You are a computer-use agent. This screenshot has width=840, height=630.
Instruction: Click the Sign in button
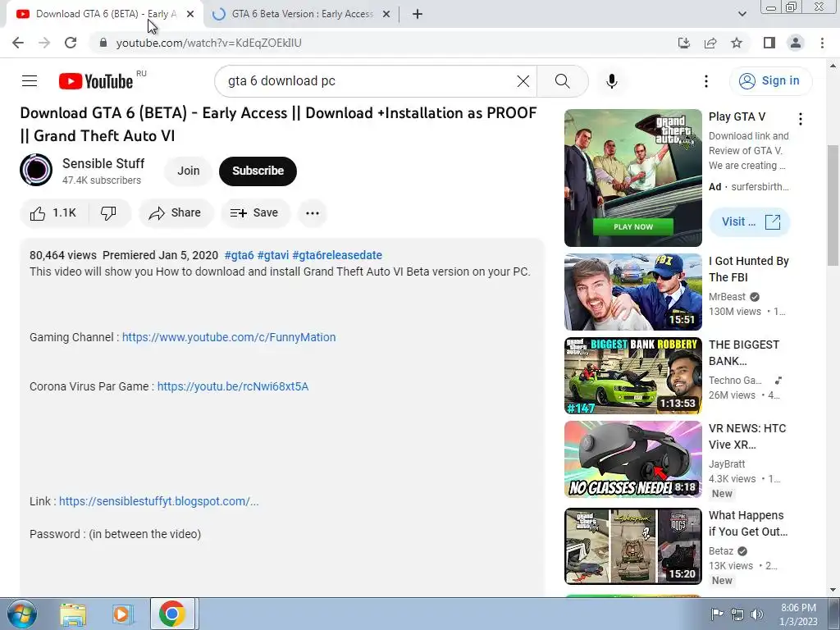tap(770, 81)
